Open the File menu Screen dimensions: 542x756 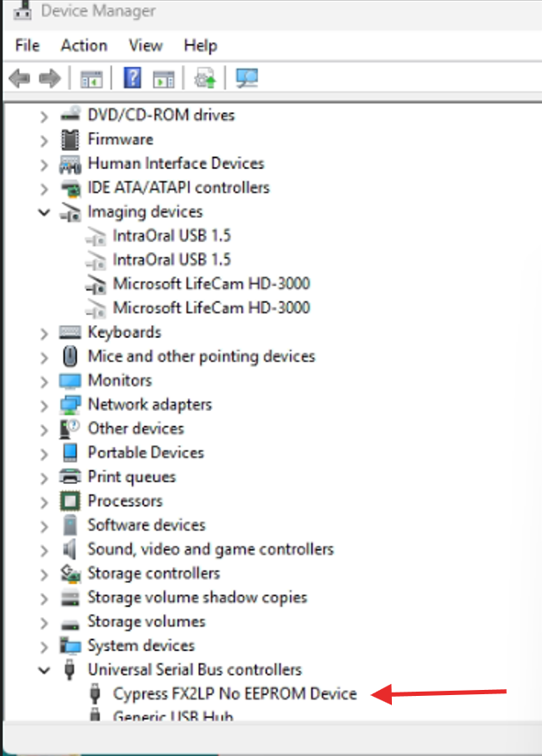coord(27,45)
